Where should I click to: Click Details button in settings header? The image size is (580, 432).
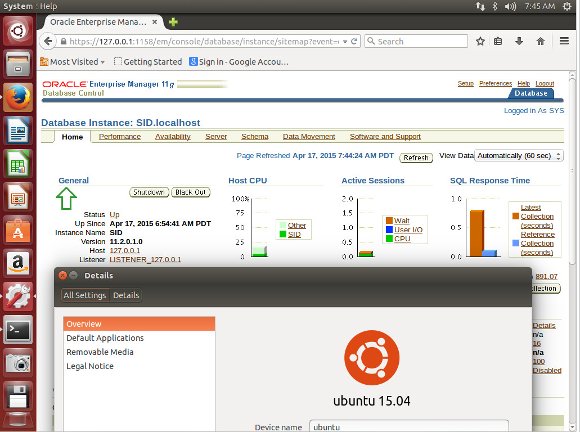point(126,295)
